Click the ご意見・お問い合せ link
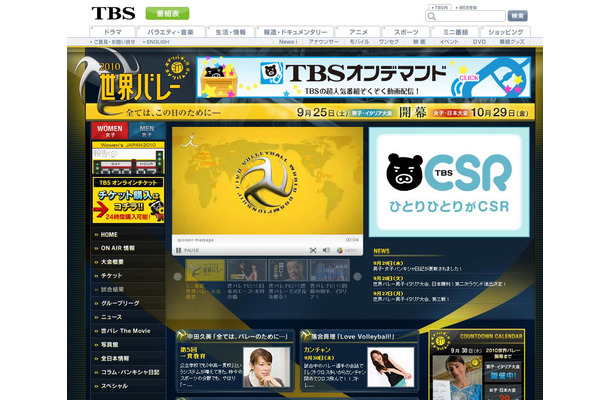The image size is (610, 400). click(113, 42)
